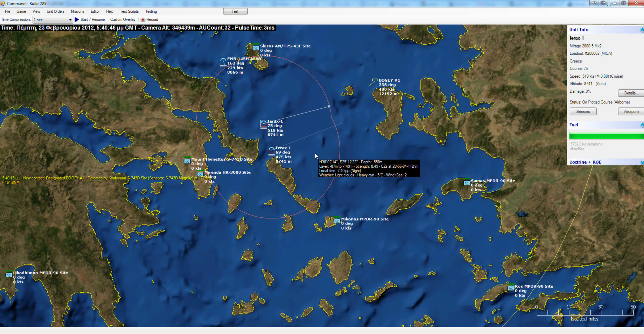
Task: Click the Details button for damage info
Action: (630, 93)
